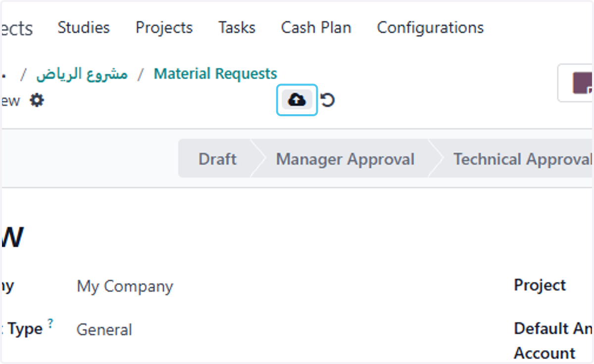594x364 pixels.
Task: Open the Studies menu
Action: pos(84,28)
